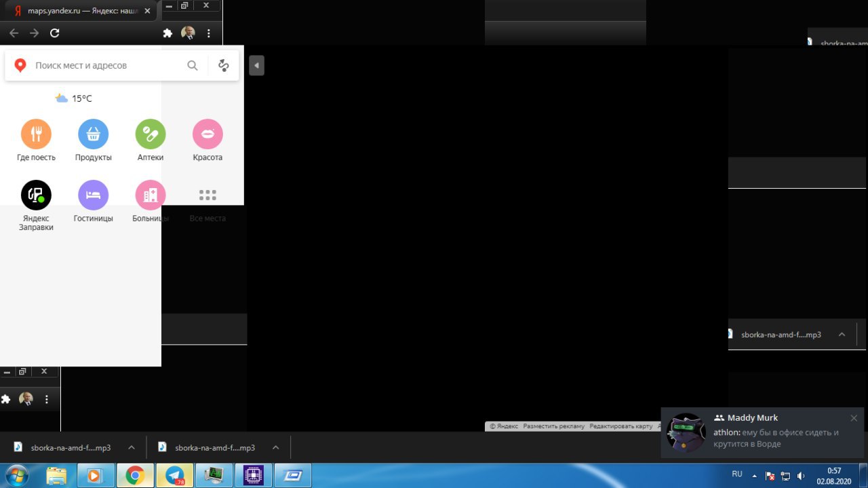Image resolution: width=868 pixels, height=488 pixels.
Task: Click the RU language indicator
Action: (737, 474)
